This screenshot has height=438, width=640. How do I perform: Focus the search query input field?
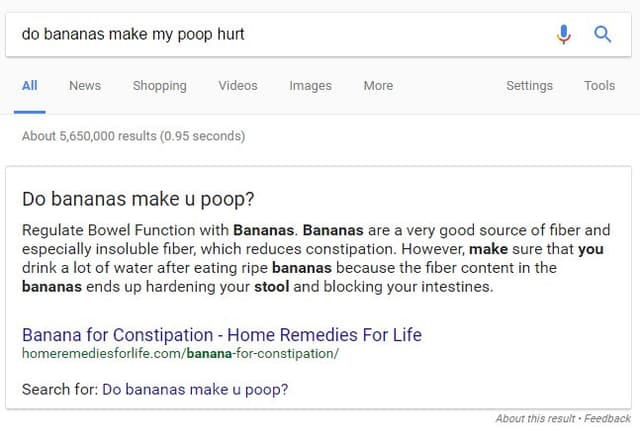[x=280, y=34]
